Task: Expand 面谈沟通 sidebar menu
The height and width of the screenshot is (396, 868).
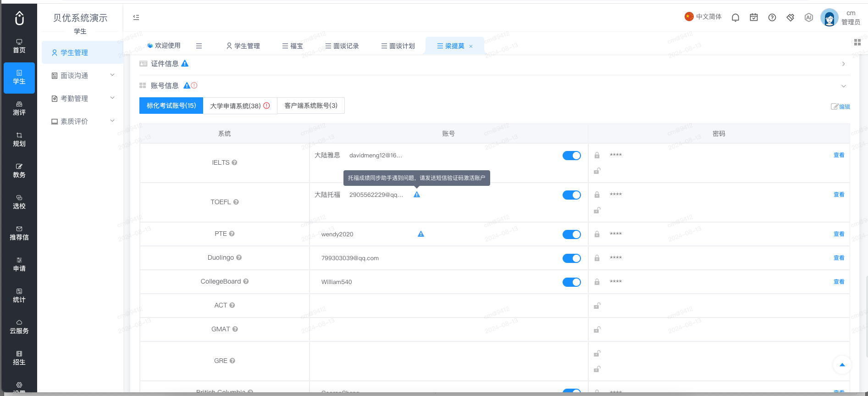Action: coord(83,75)
